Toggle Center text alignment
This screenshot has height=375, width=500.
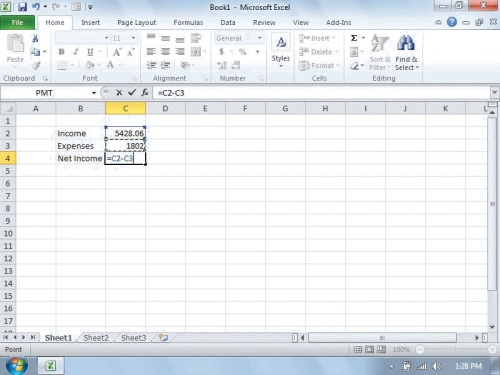pyautogui.click(x=165, y=52)
